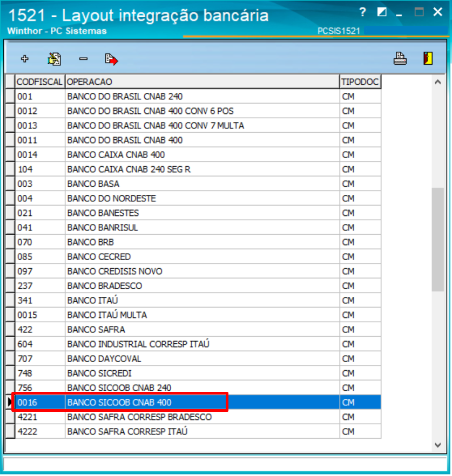Click row selector beside code 001
This screenshot has width=452, height=476.
[10, 96]
